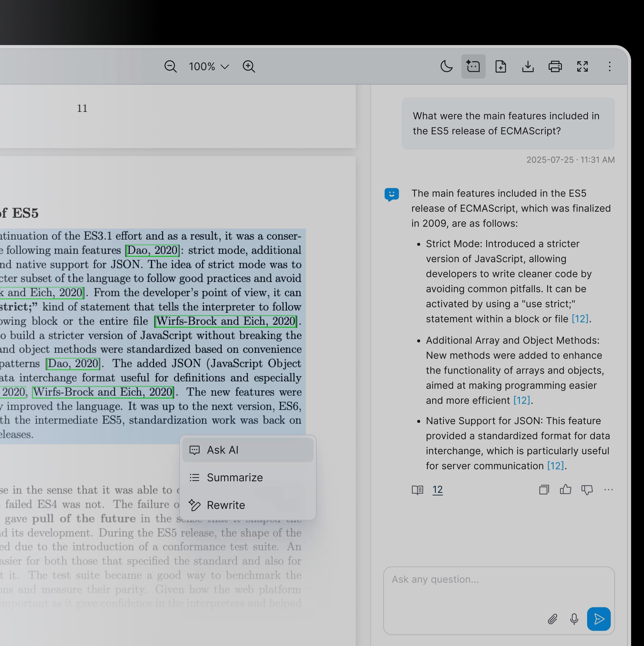
Task: Enter fullscreen mode
Action: point(583,67)
